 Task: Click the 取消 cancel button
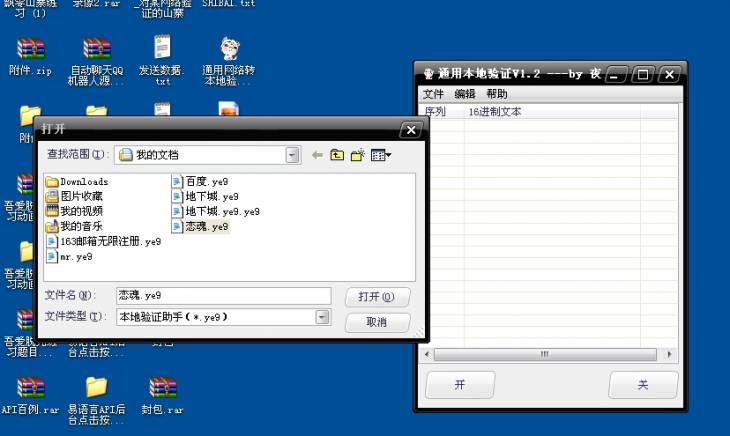377,322
